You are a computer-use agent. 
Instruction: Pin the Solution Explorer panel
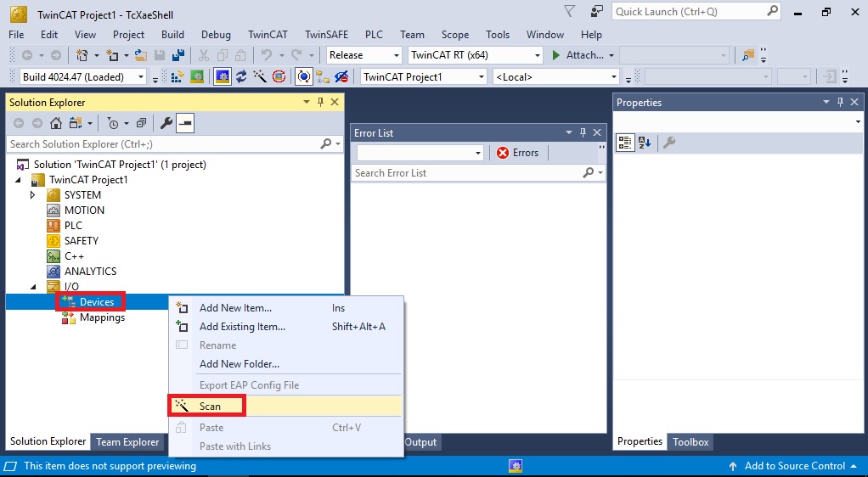[320, 102]
